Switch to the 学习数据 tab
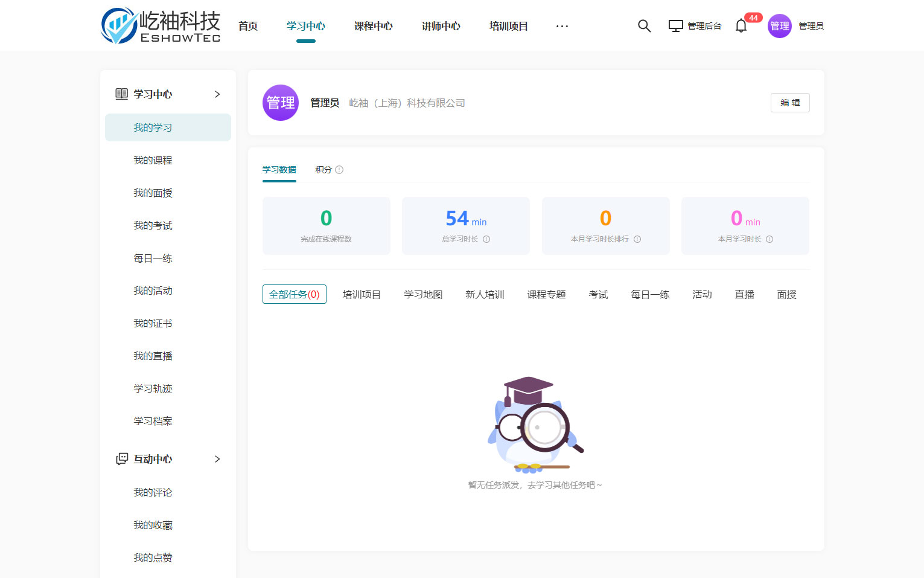The width and height of the screenshot is (924, 578). click(x=279, y=170)
